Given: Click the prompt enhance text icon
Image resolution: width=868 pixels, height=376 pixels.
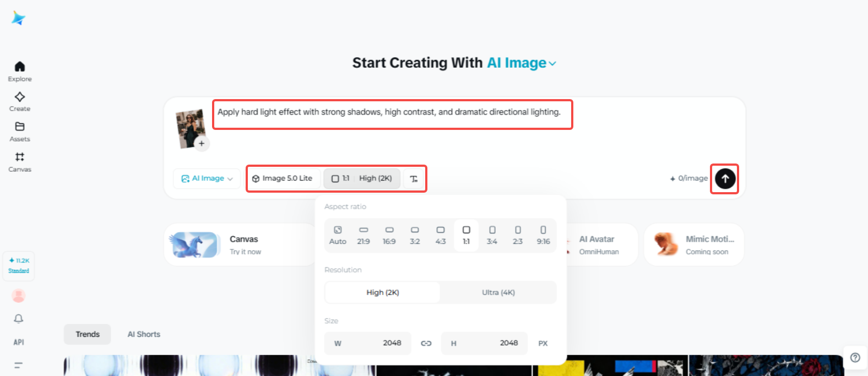Looking at the screenshot, I should click(415, 178).
